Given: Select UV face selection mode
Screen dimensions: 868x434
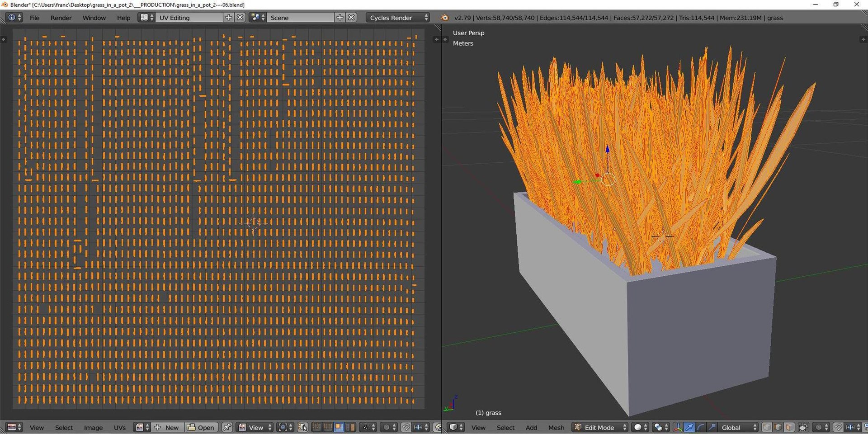Looking at the screenshot, I should pos(339,427).
